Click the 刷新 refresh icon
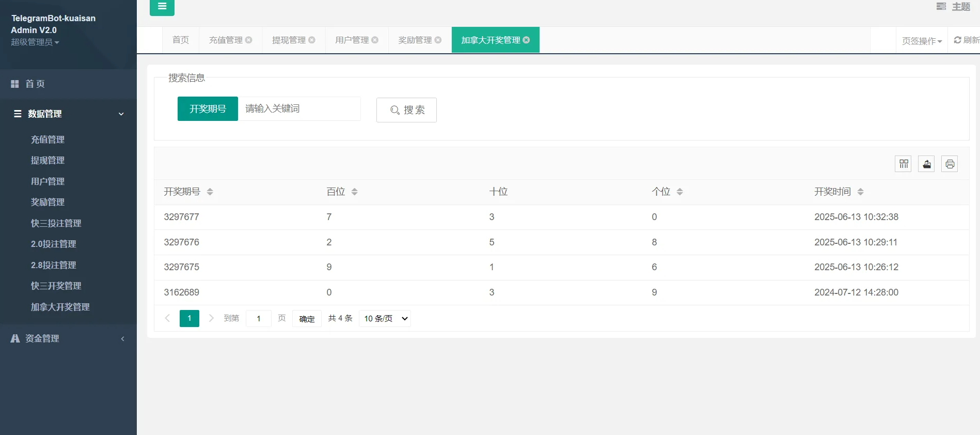980x435 pixels. click(958, 40)
